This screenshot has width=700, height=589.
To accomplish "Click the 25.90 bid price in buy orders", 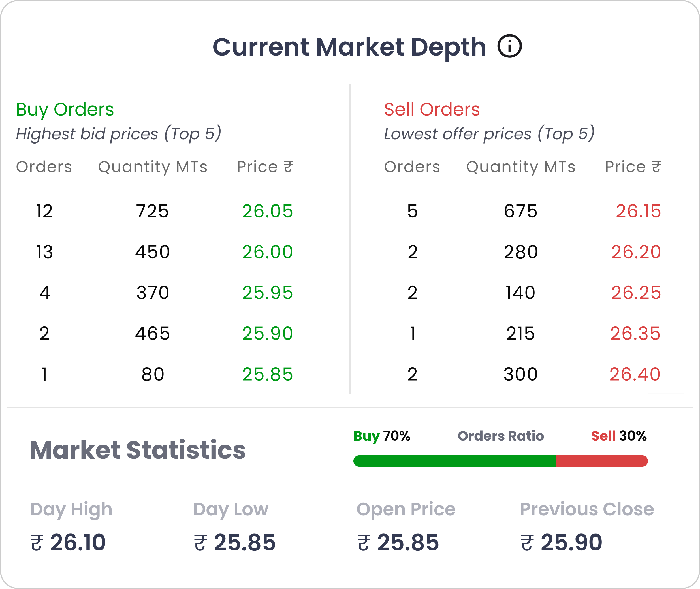I will pyautogui.click(x=267, y=334).
